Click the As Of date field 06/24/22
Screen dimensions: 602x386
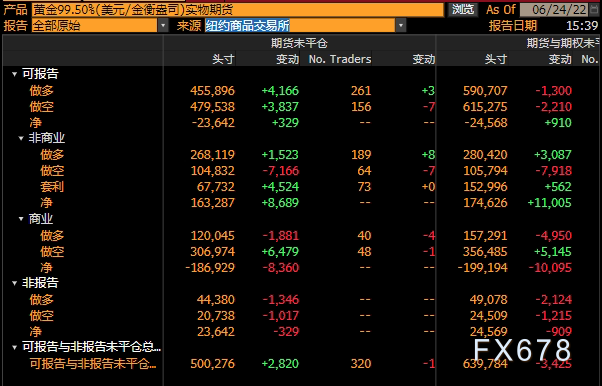554,9
